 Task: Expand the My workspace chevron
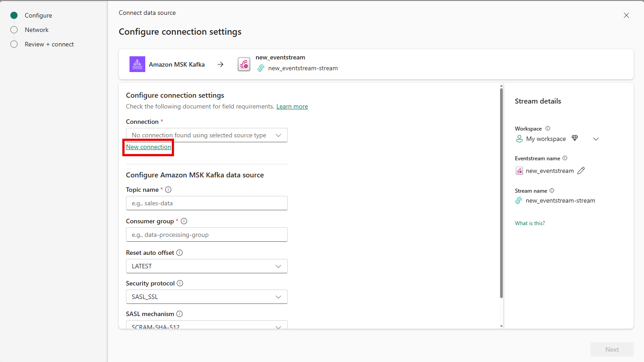click(x=596, y=139)
